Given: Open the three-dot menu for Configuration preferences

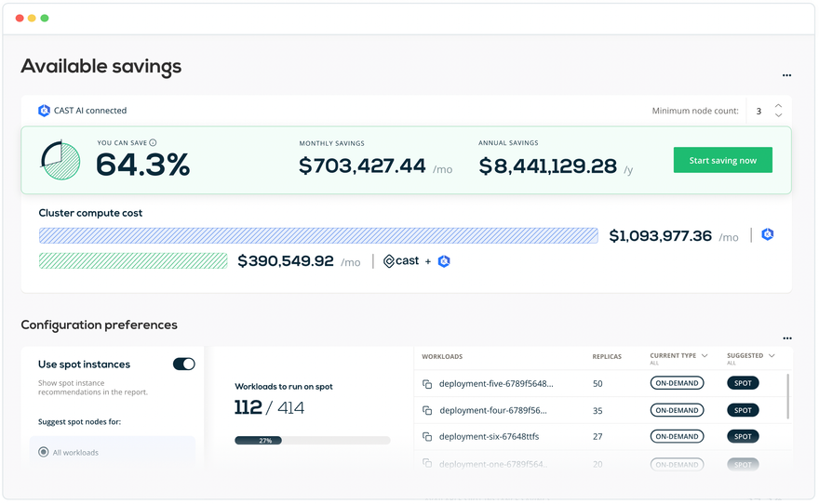Looking at the screenshot, I should 787,338.
